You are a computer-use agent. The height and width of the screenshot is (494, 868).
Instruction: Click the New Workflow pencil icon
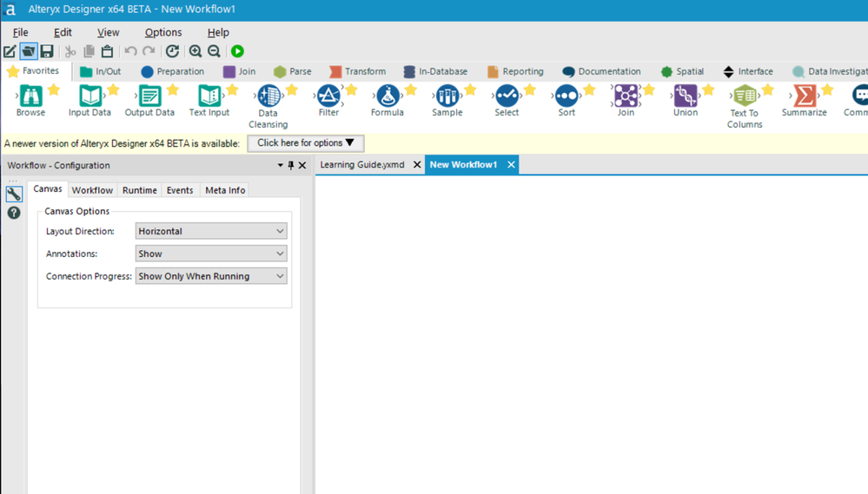click(x=10, y=51)
